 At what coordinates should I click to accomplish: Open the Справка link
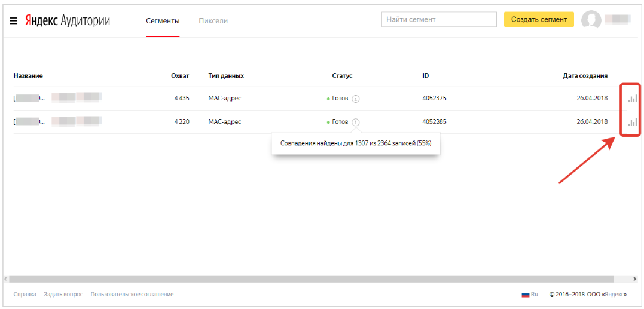[x=25, y=294]
